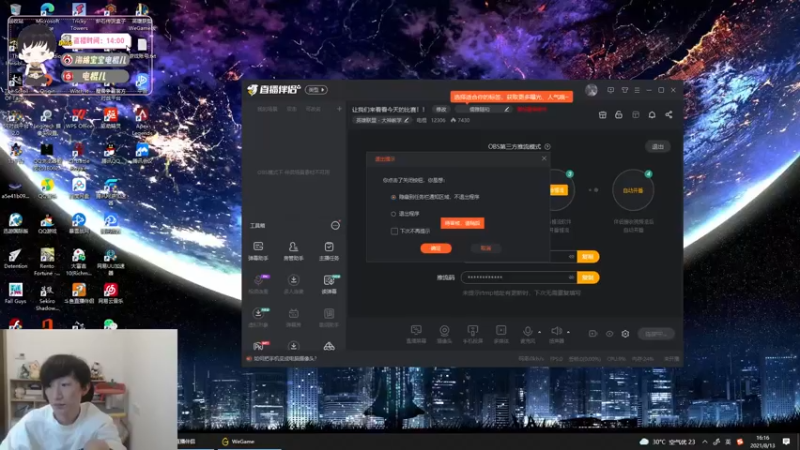Open the user avatar in title bar

point(591,90)
